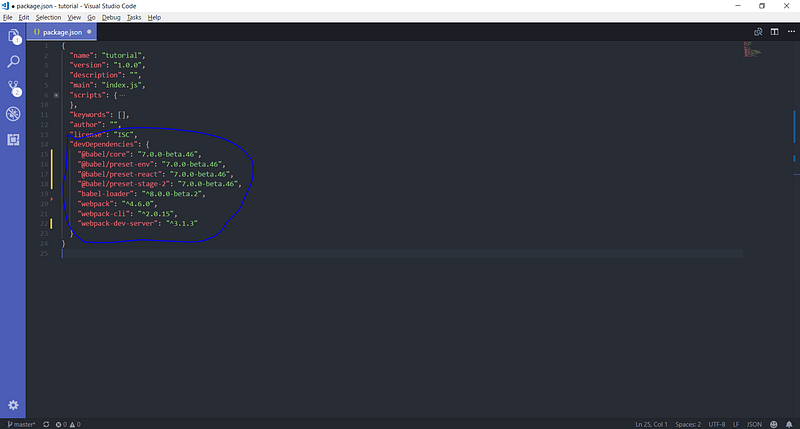Open the Source Control view
The width and height of the screenshot is (800, 429).
pyautogui.click(x=13, y=88)
